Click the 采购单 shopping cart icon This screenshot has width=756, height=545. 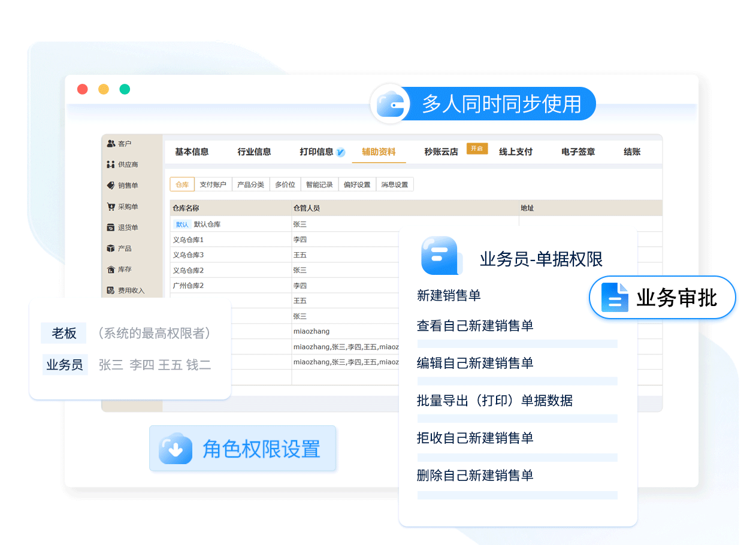pos(111,207)
